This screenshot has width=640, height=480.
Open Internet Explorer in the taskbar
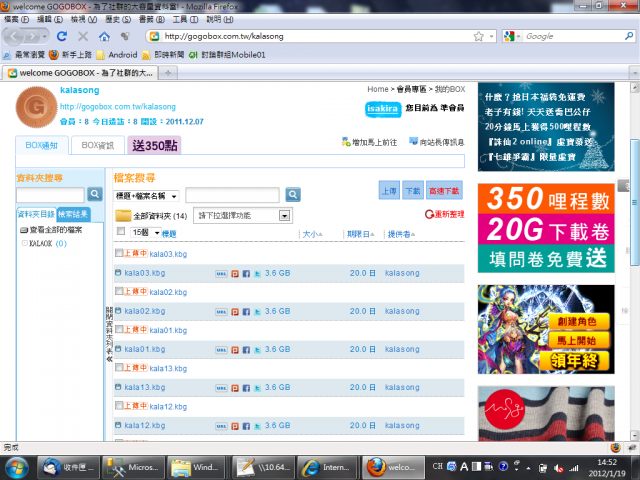click(328, 467)
